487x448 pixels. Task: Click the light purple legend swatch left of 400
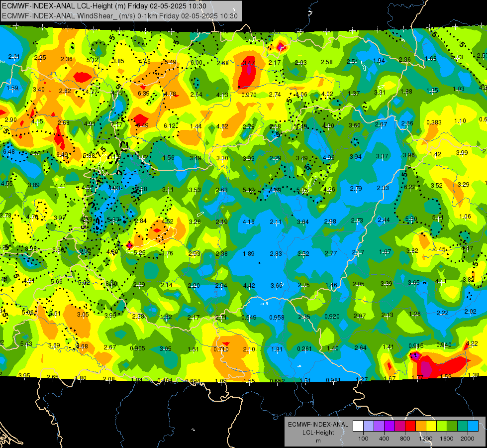point(379,426)
